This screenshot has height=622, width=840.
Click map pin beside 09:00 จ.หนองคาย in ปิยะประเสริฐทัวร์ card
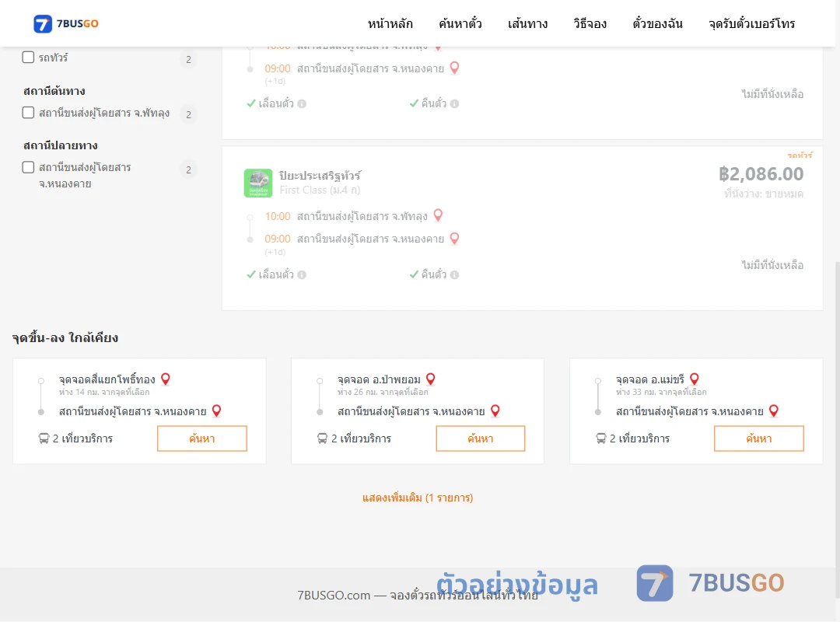coord(454,239)
